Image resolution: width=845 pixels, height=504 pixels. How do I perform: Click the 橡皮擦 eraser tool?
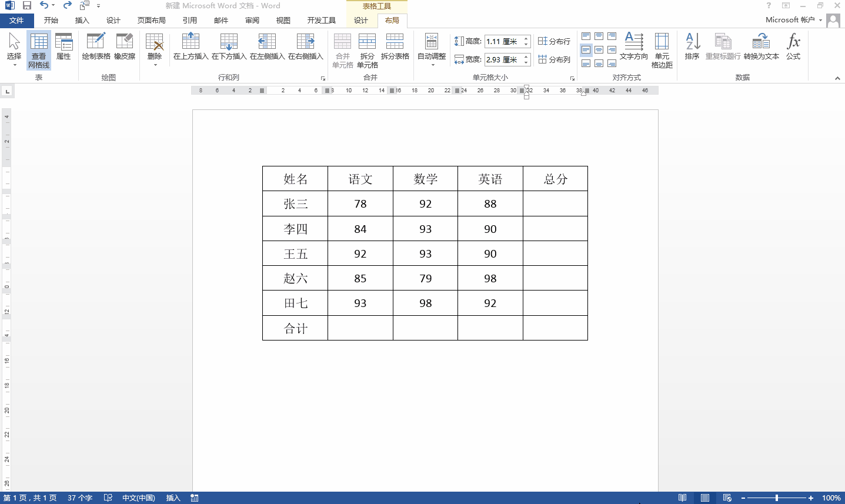click(125, 47)
